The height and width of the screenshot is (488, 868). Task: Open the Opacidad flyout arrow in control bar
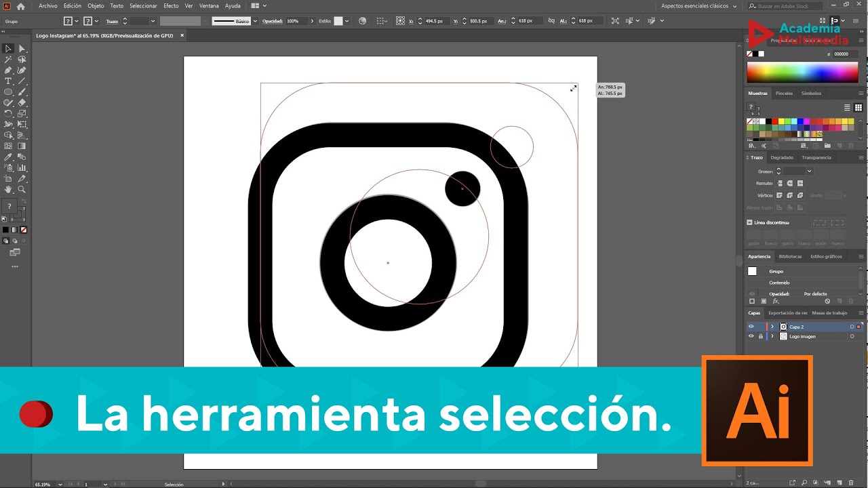point(313,21)
